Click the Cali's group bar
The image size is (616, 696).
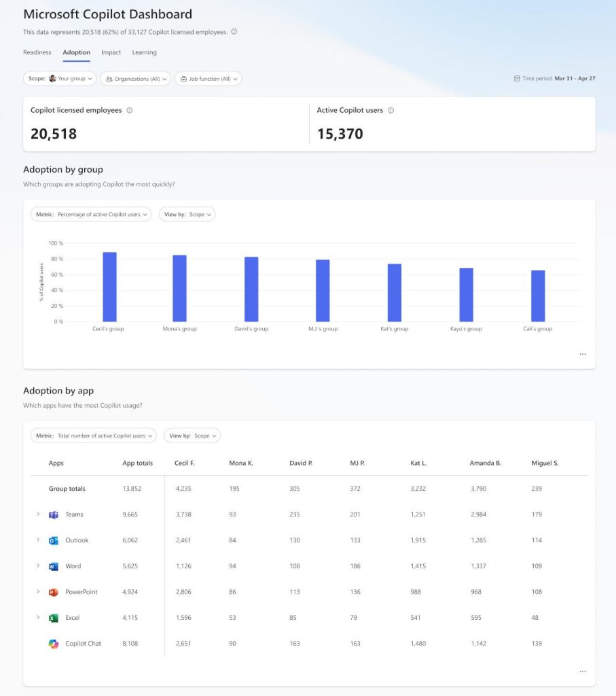coord(538,296)
